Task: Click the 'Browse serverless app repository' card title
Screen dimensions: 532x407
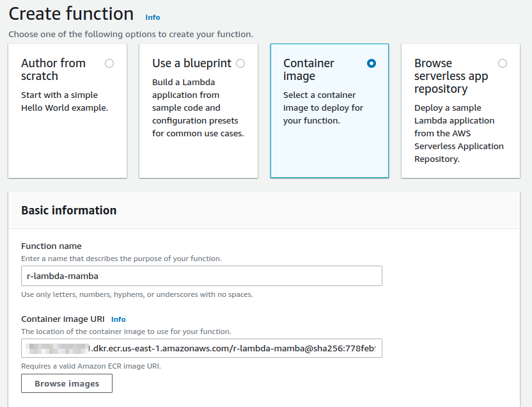Action: (x=451, y=76)
